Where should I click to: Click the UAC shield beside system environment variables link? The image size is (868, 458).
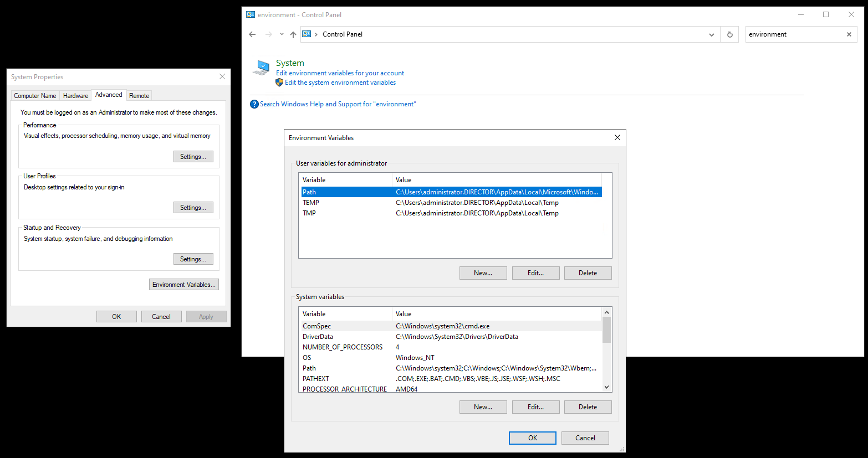[x=279, y=82]
